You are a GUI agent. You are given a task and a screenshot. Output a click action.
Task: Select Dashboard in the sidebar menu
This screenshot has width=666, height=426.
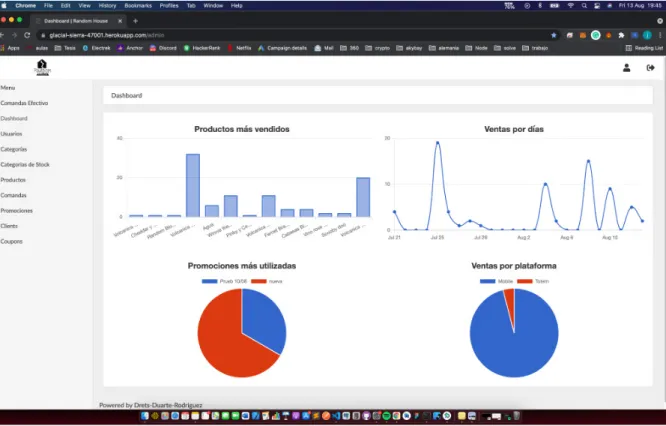[x=14, y=118]
